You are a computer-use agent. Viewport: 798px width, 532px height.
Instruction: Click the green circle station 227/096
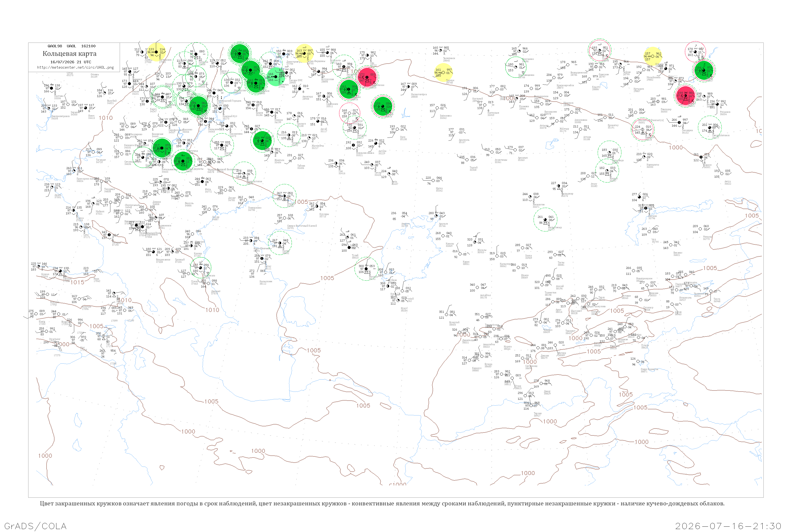(x=201, y=268)
